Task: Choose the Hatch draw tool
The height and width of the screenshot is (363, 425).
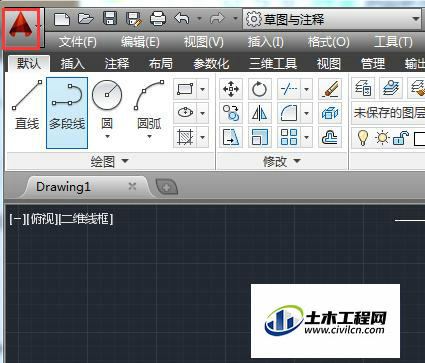Action: pos(185,137)
